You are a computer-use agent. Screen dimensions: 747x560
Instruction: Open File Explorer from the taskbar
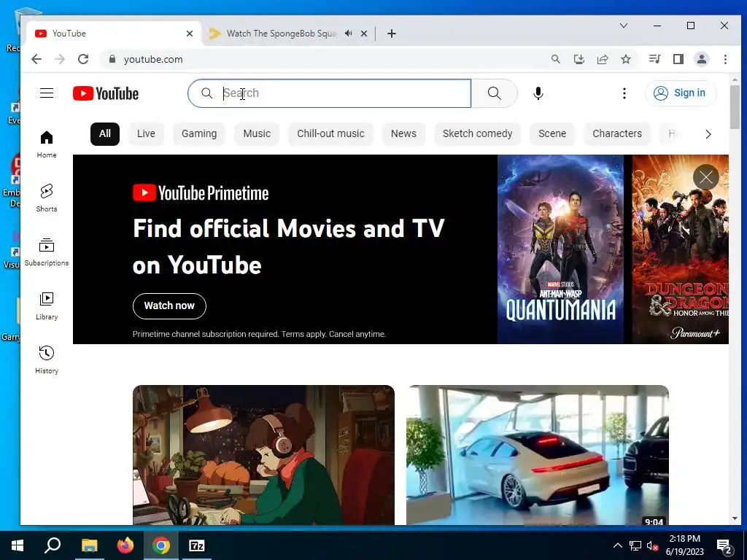click(x=89, y=545)
